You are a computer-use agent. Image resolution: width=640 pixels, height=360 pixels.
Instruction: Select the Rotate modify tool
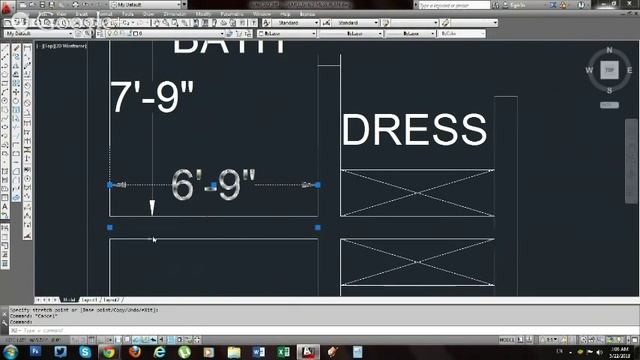(x=16, y=102)
